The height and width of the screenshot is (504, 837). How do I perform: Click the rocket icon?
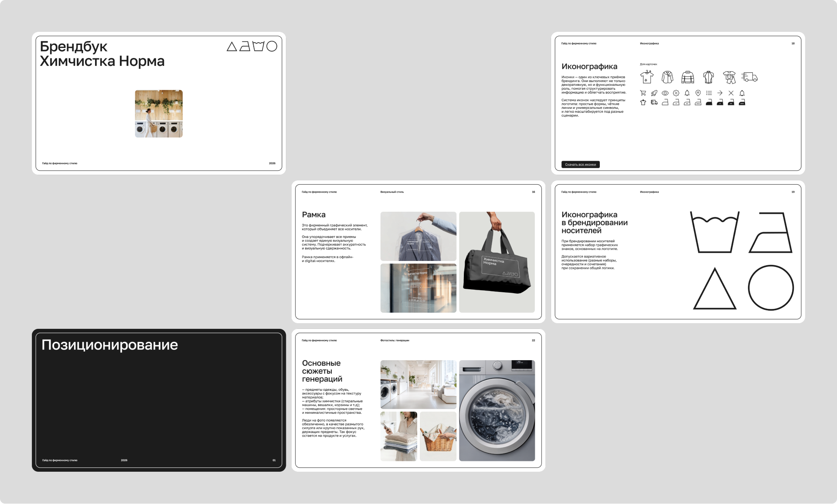coord(654,93)
